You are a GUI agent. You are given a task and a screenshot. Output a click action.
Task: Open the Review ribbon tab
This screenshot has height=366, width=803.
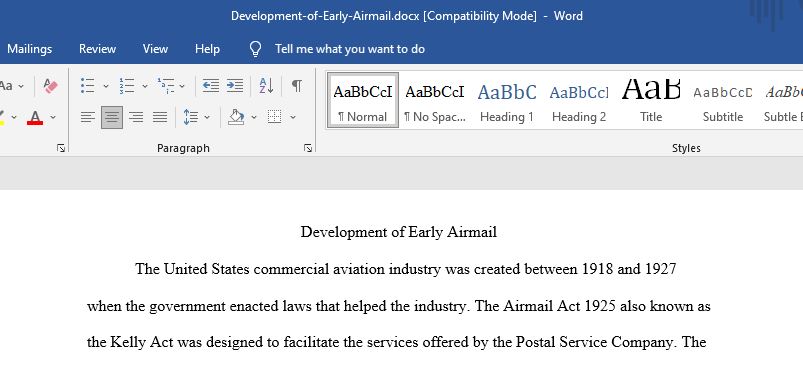pos(97,49)
